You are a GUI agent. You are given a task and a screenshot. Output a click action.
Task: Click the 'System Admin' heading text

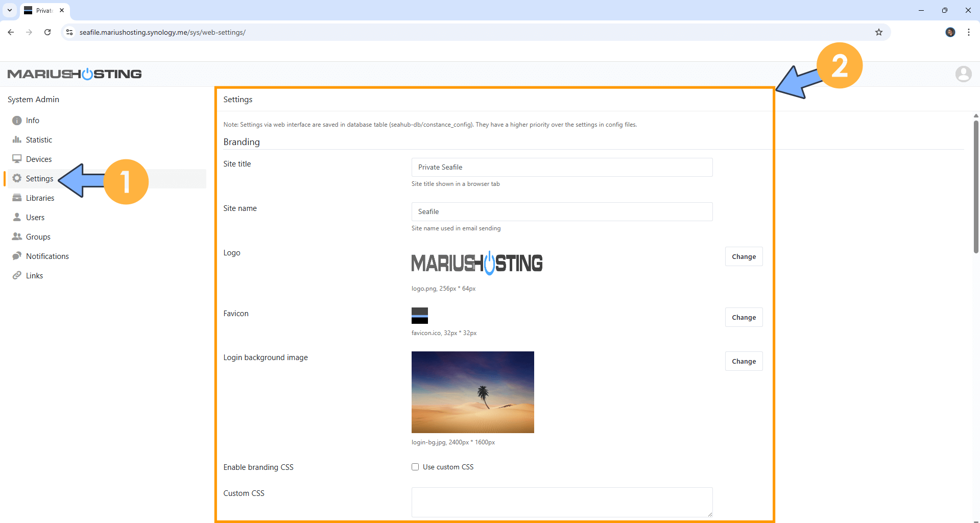point(33,100)
